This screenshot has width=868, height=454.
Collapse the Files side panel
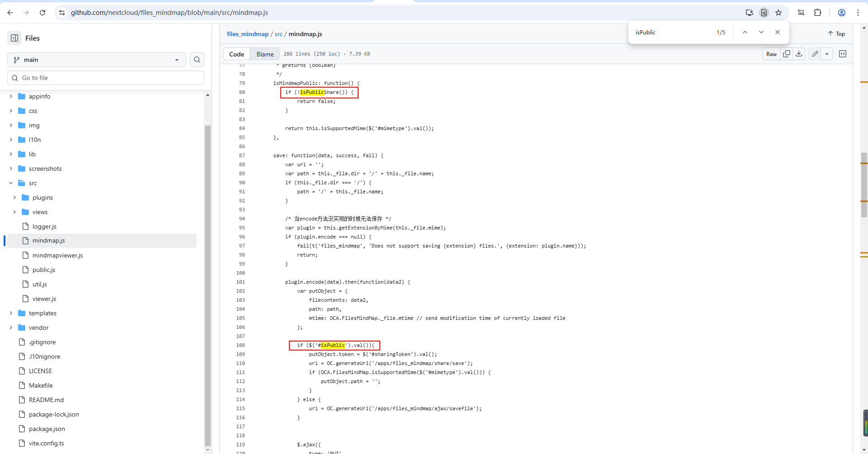(14, 38)
